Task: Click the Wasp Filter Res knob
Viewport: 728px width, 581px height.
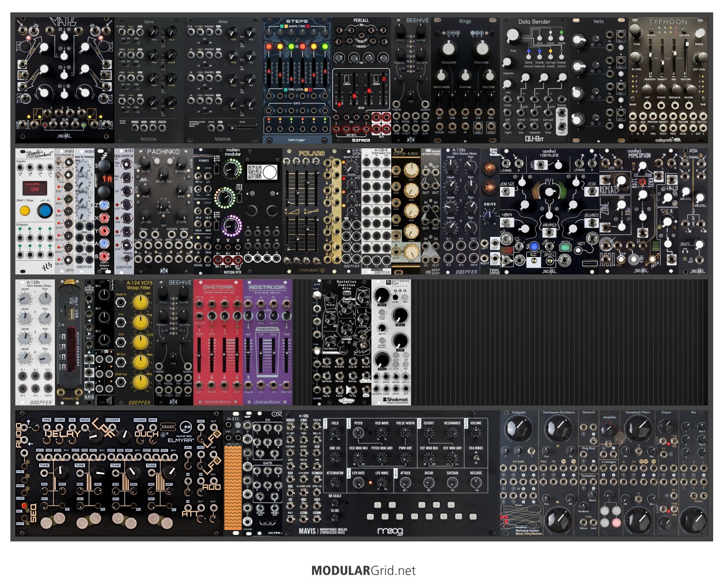Action: 140,361
